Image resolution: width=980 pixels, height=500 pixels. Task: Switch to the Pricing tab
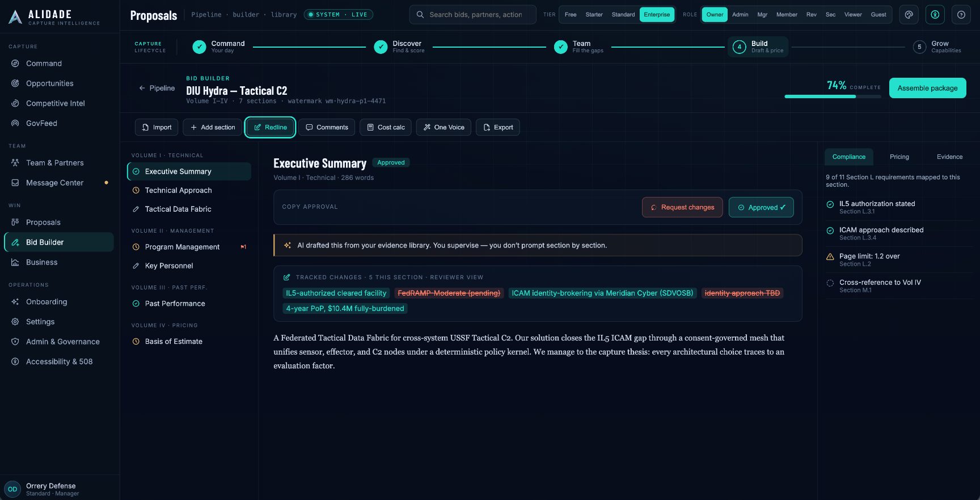click(x=899, y=157)
